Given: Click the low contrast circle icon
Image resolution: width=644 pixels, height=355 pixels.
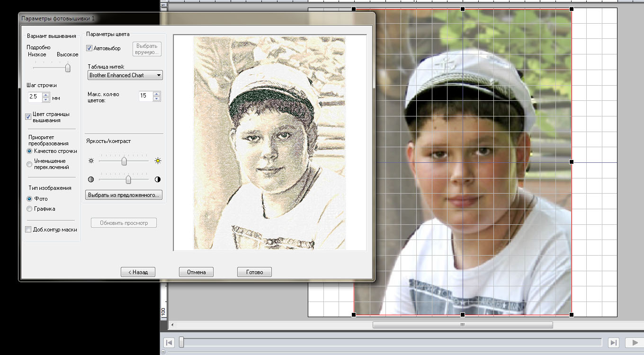Looking at the screenshot, I should pos(91,180).
